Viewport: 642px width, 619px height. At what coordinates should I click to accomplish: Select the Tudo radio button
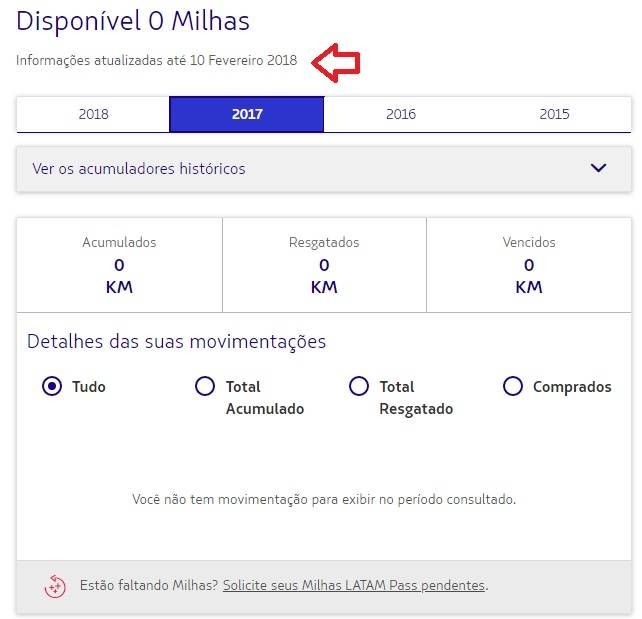point(52,386)
